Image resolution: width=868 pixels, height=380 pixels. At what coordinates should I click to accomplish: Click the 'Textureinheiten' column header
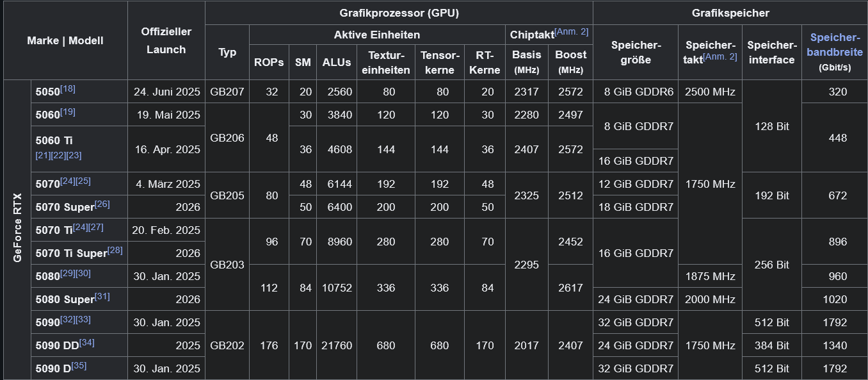click(x=386, y=62)
